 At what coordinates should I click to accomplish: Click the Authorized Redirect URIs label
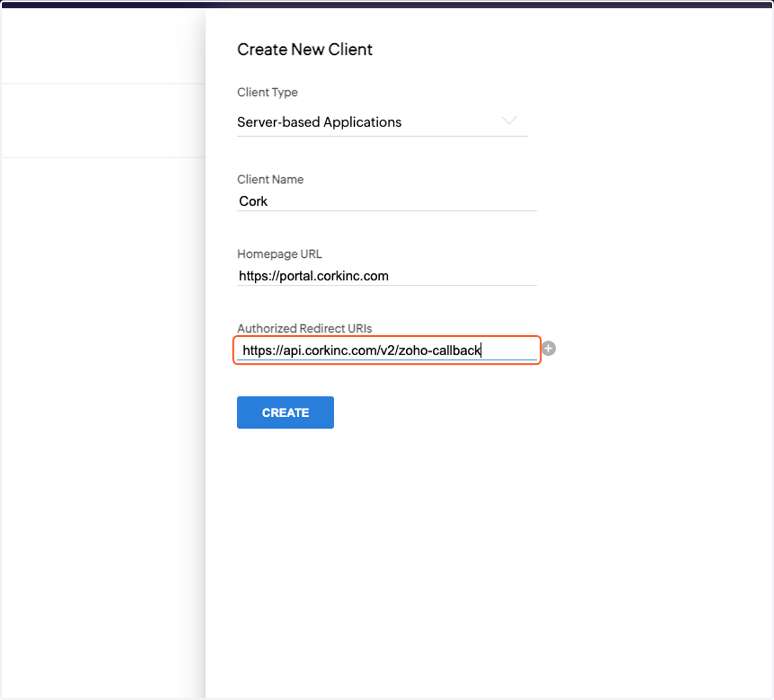point(304,328)
